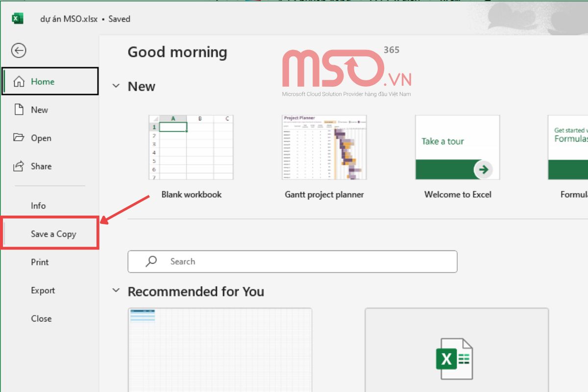Collapse the Recommended for You chevron

tap(116, 290)
